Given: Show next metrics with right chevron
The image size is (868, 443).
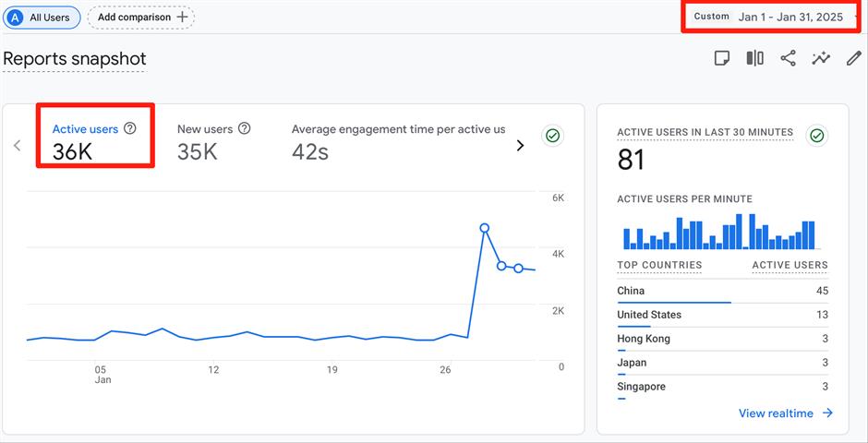Looking at the screenshot, I should click(520, 145).
